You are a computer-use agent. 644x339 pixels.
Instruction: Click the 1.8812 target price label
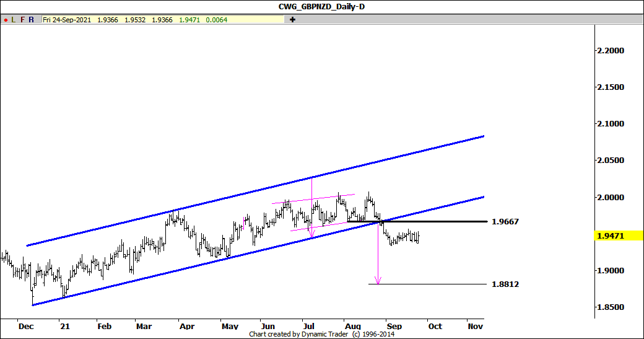click(505, 284)
